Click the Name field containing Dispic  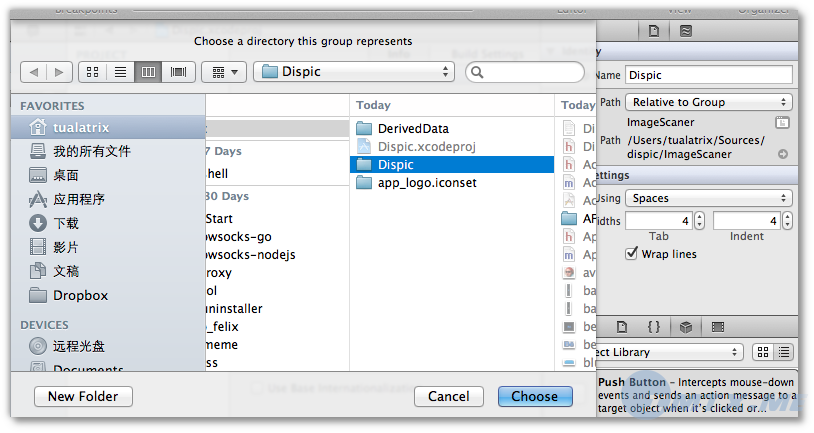709,75
